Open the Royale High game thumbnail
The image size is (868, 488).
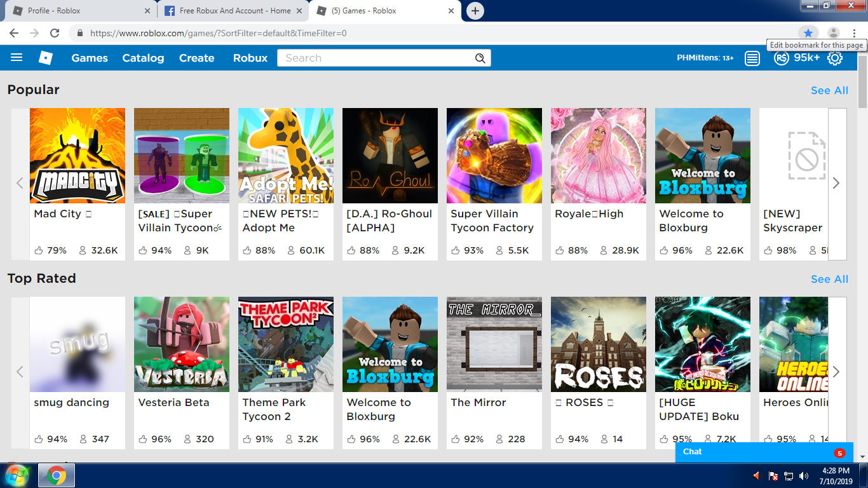[599, 156]
